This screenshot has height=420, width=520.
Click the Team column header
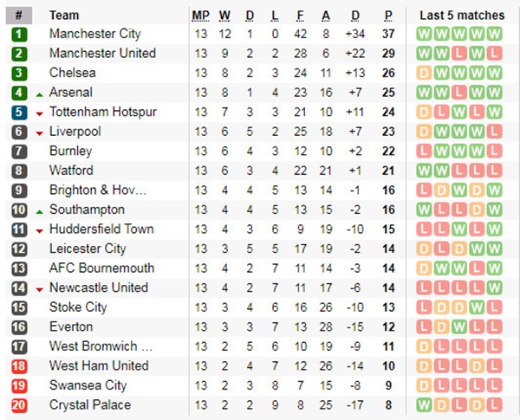pyautogui.click(x=64, y=15)
